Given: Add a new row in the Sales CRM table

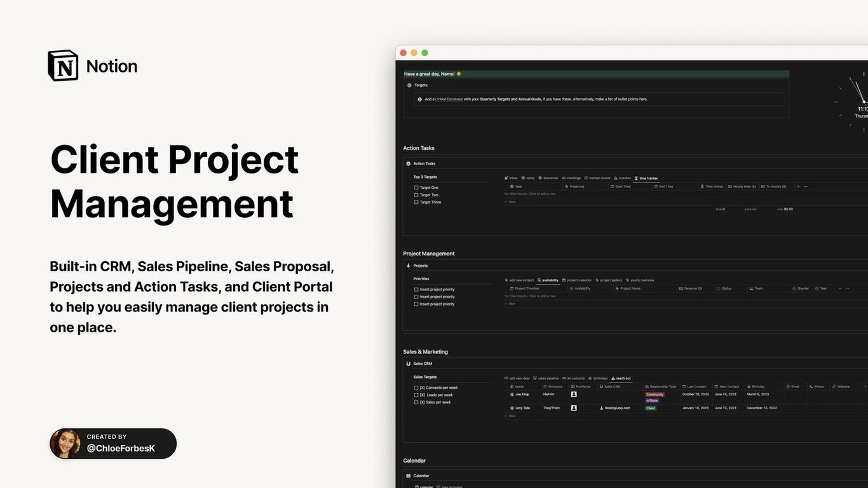Looking at the screenshot, I should coord(510,416).
